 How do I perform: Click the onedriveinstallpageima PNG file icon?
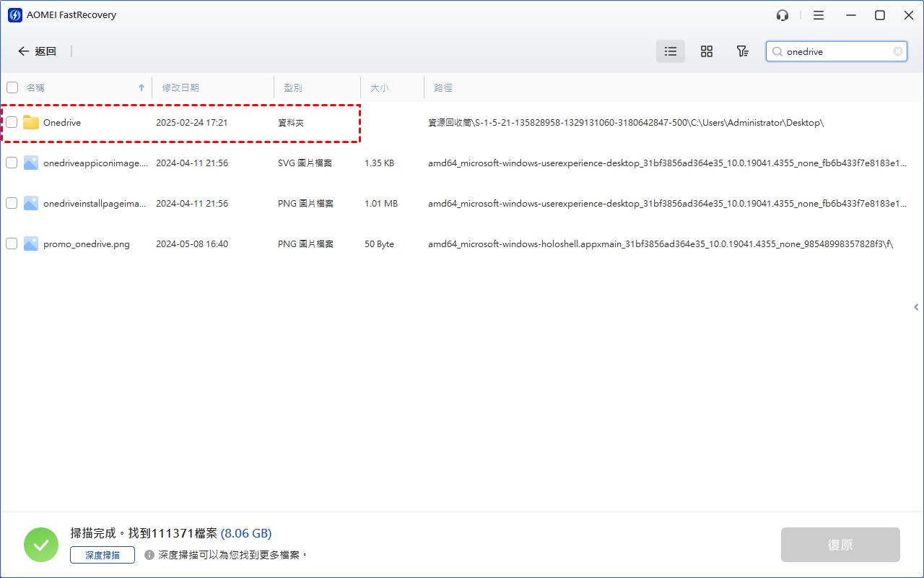[x=30, y=203]
